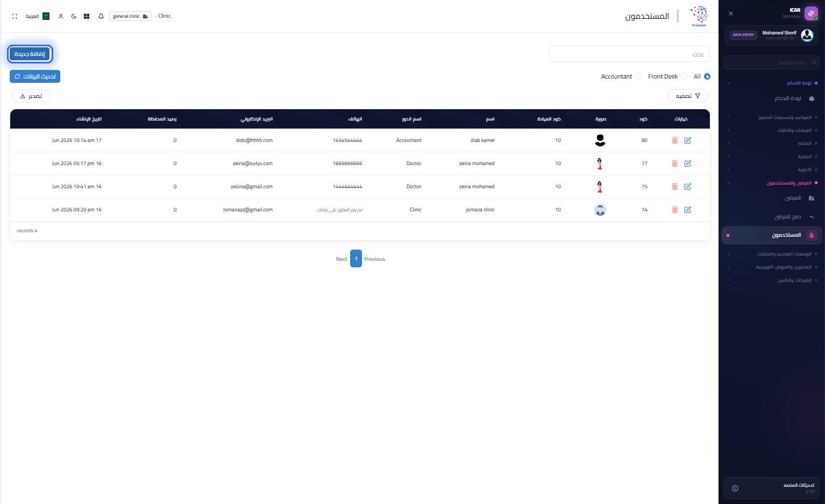825x504 pixels.
Task: Click تحديث البيانات refresh data button
Action: (x=35, y=76)
